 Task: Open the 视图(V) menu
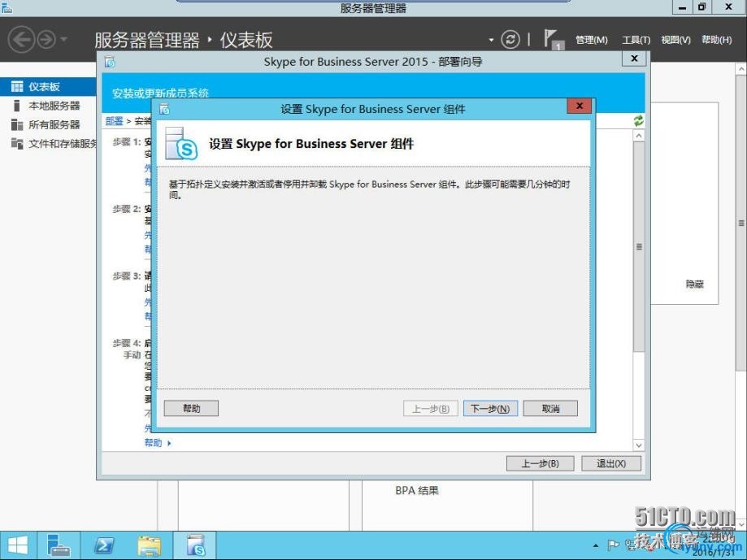pos(675,40)
